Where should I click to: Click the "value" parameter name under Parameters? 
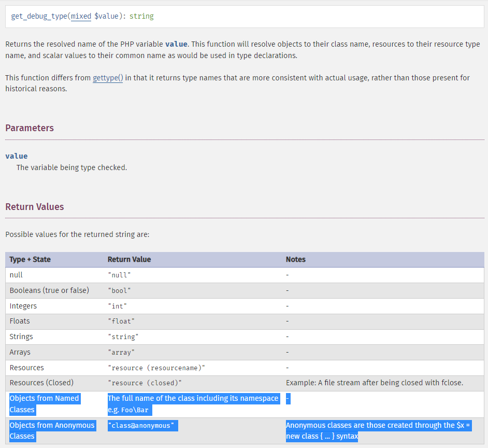[x=17, y=156]
